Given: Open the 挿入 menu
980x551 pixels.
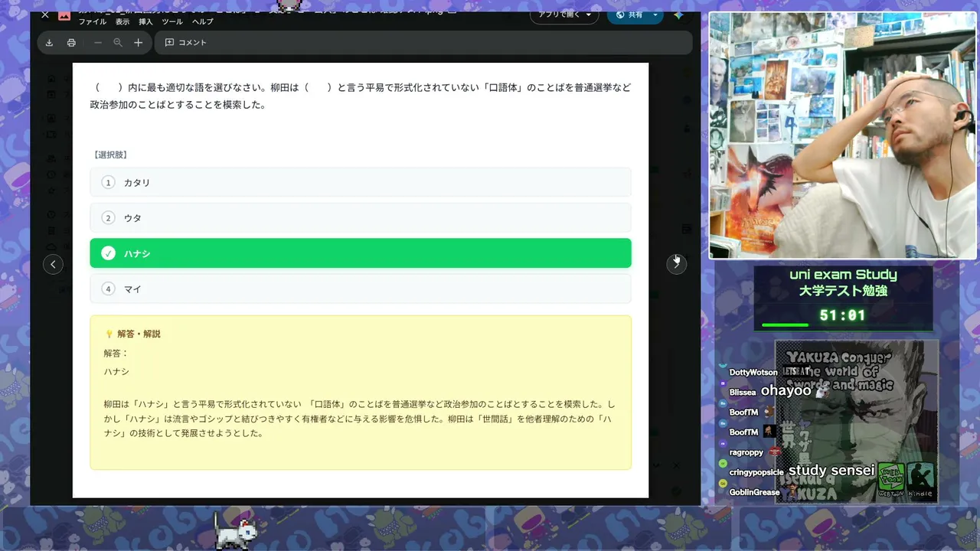Looking at the screenshot, I should point(145,22).
